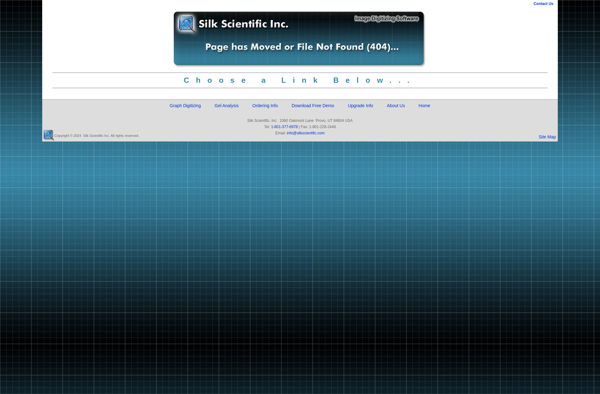
Task: Visit the About Us link
Action: tap(396, 106)
